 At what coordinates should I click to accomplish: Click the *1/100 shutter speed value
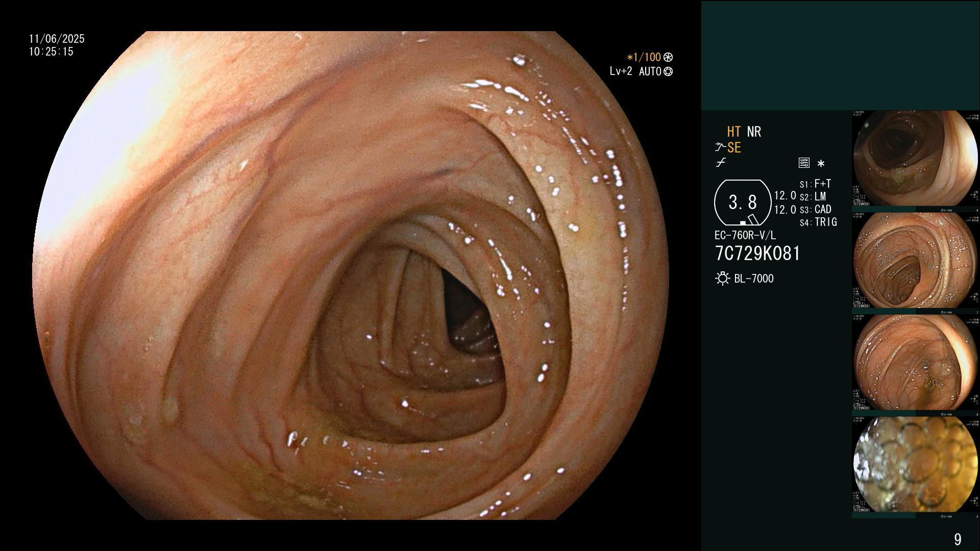click(x=644, y=57)
